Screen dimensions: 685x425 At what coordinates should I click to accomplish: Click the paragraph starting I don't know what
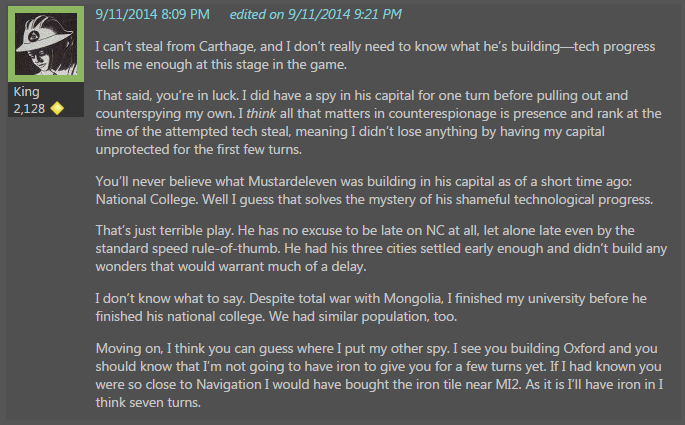[371, 308]
